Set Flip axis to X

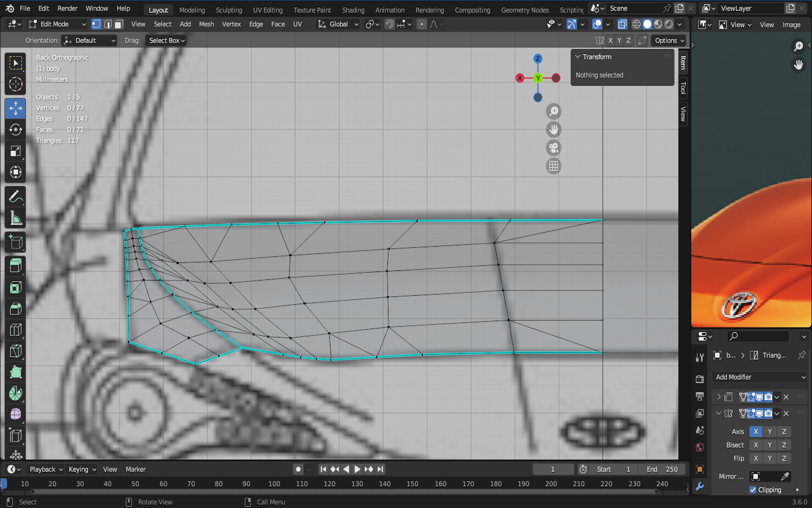[756, 458]
